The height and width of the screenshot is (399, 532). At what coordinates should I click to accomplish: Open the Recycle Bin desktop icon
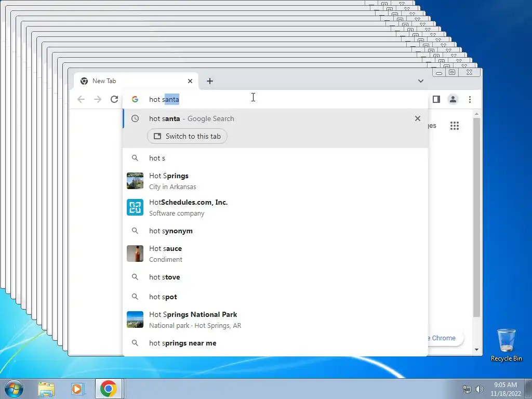506,345
